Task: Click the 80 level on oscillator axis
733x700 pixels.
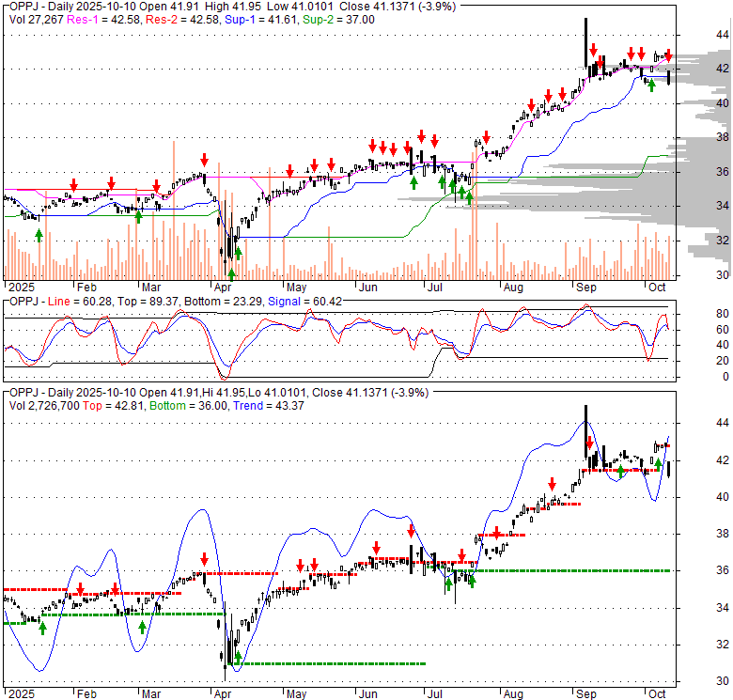Action: point(723,314)
